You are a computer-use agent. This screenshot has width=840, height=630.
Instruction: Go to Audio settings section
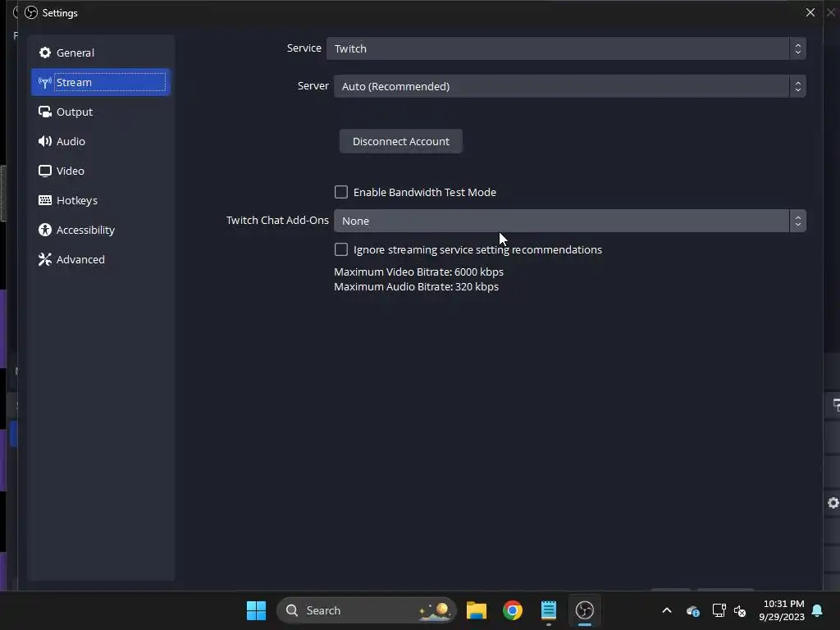(x=101, y=141)
